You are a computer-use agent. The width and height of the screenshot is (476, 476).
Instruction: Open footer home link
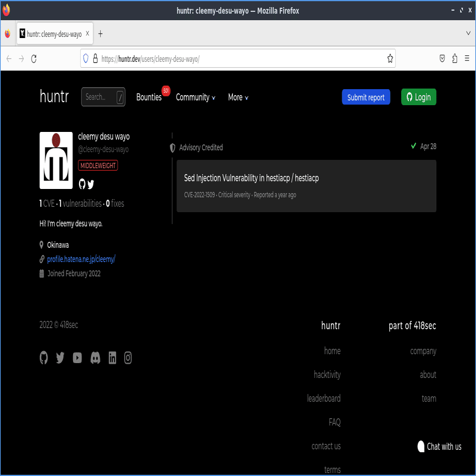click(x=332, y=351)
